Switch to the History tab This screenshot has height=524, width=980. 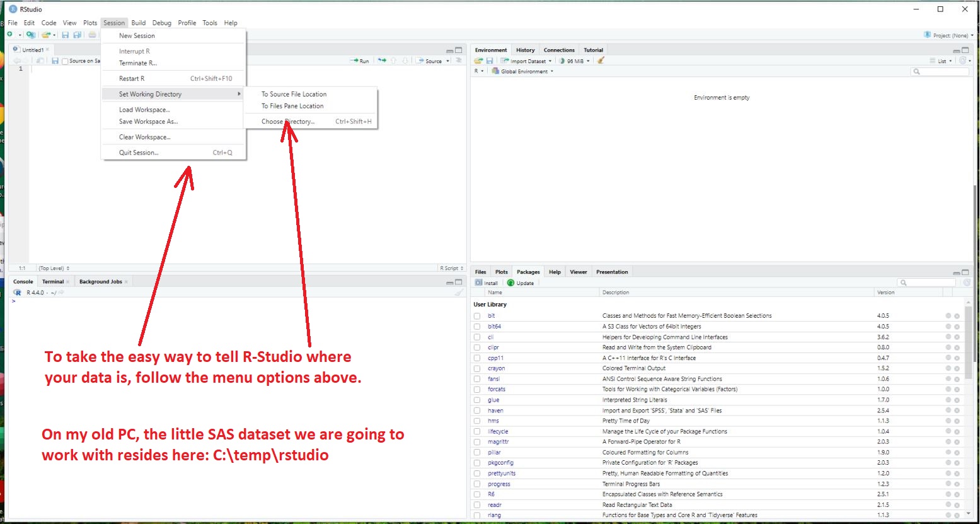[x=525, y=50]
